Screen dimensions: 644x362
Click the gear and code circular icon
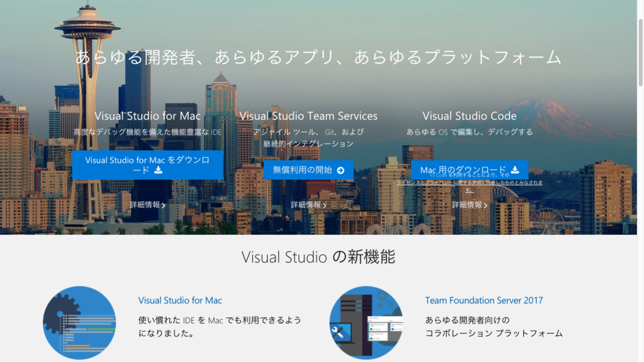tap(79, 322)
